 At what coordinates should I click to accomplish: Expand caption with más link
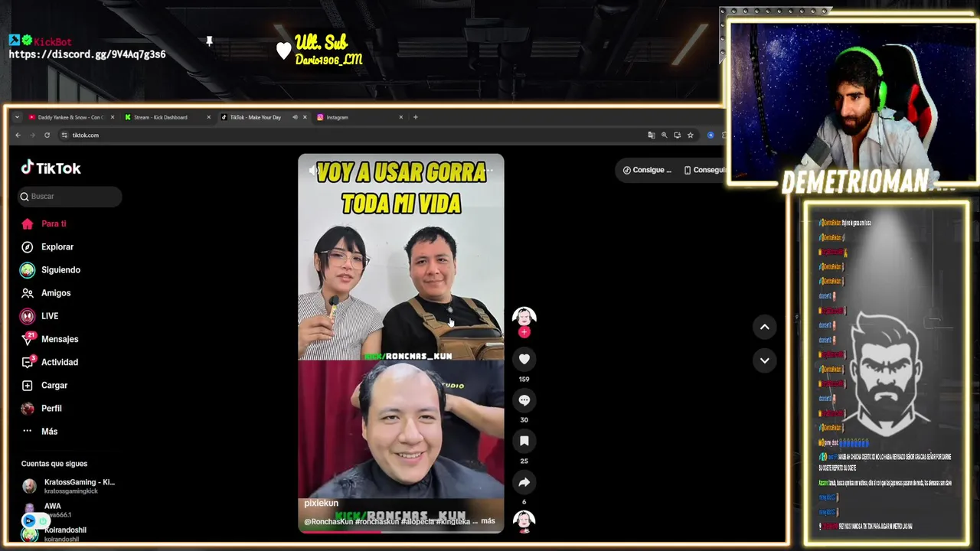[488, 521]
